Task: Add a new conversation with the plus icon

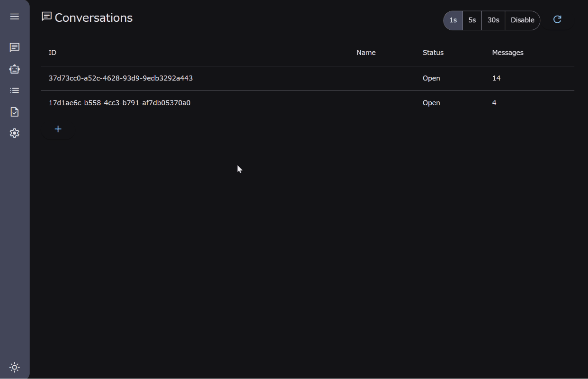Action: [x=58, y=129]
